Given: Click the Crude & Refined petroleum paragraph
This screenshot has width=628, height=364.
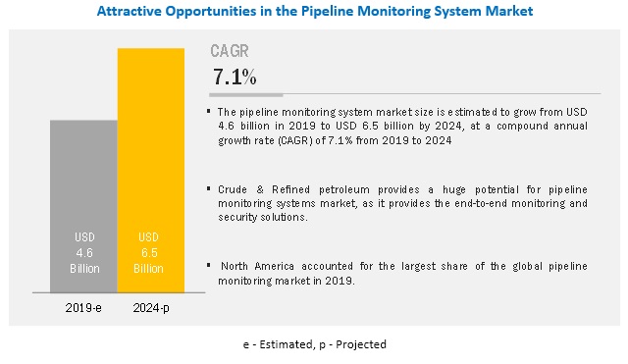Looking at the screenshot, I should coord(402,203).
